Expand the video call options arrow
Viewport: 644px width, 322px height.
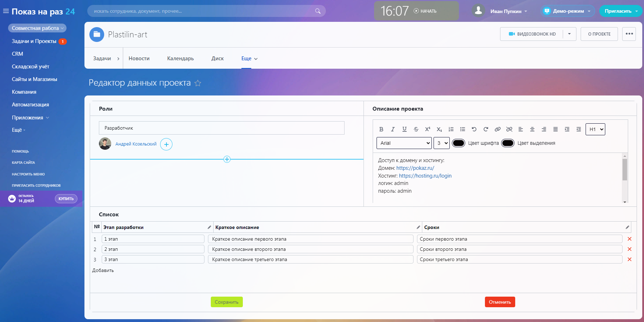click(x=569, y=34)
